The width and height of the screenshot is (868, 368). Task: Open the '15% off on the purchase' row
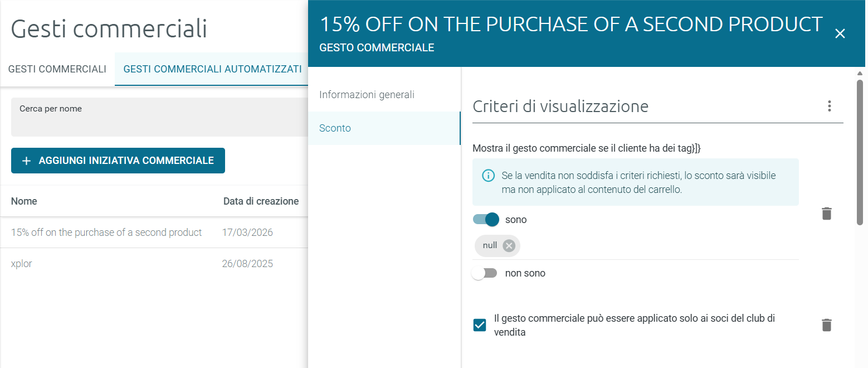(154, 233)
